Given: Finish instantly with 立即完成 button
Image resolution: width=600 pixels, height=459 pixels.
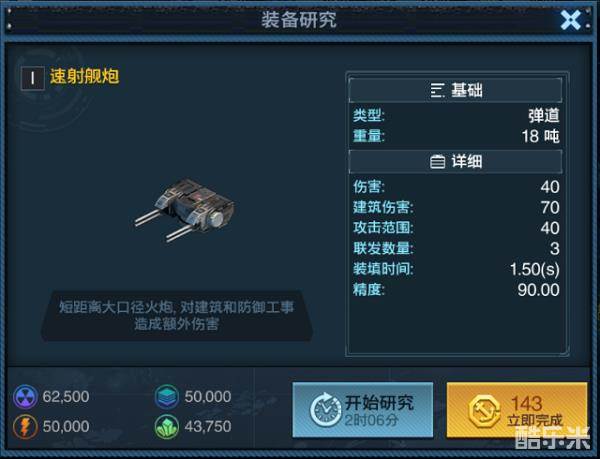Looking at the screenshot, I should pyautogui.click(x=517, y=410).
